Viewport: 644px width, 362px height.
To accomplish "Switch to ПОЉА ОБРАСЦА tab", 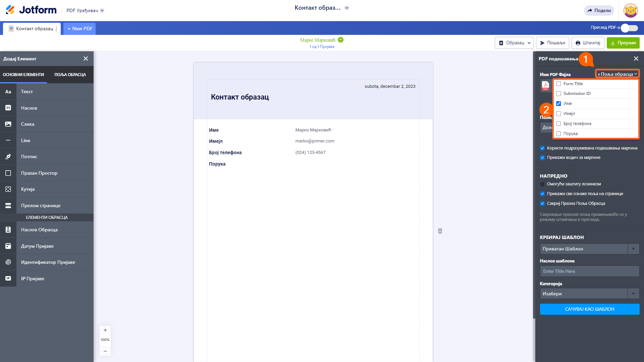I will coord(70,74).
